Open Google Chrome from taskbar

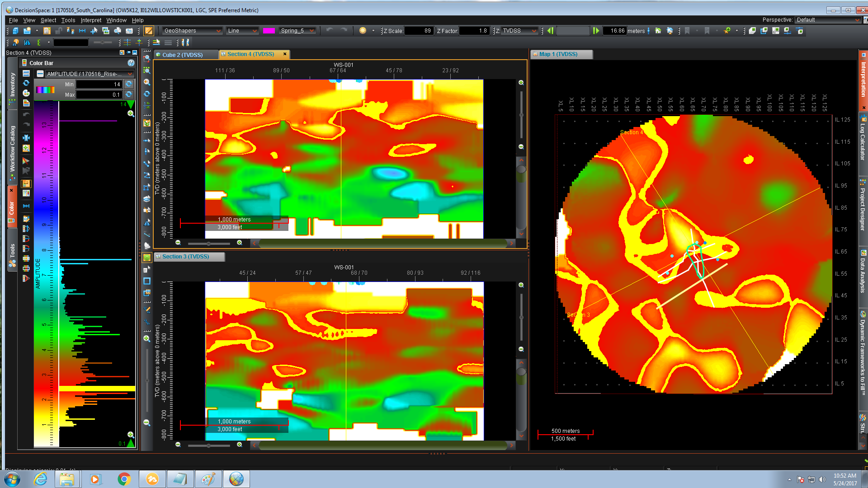(124, 479)
